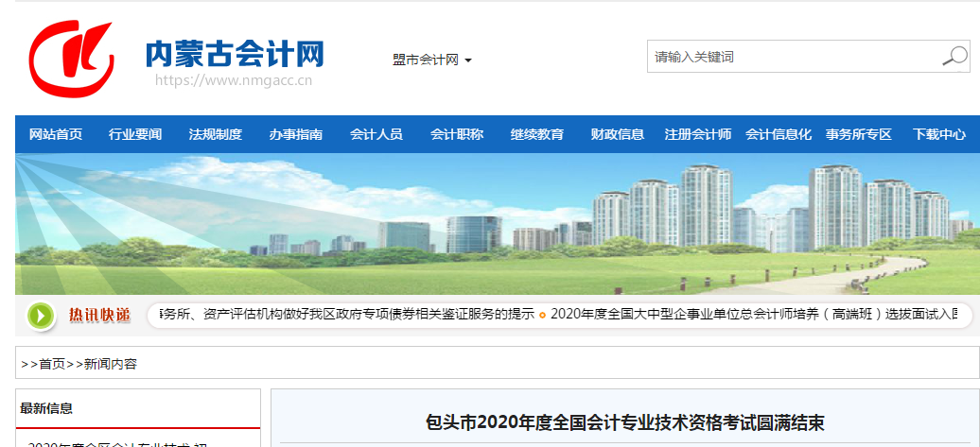Go to 法规制度 section
980x447 pixels.
(x=216, y=134)
